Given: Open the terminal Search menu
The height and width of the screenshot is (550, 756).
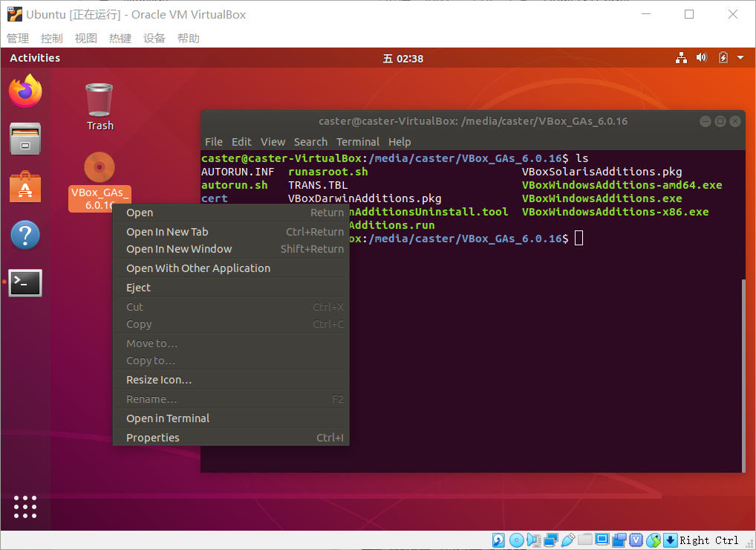Looking at the screenshot, I should 310,142.
